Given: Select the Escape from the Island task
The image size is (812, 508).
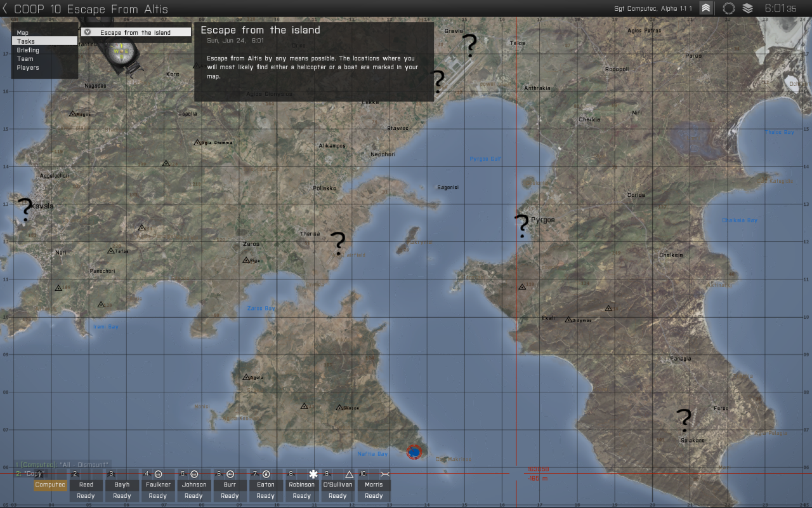Looking at the screenshot, I should [x=136, y=32].
